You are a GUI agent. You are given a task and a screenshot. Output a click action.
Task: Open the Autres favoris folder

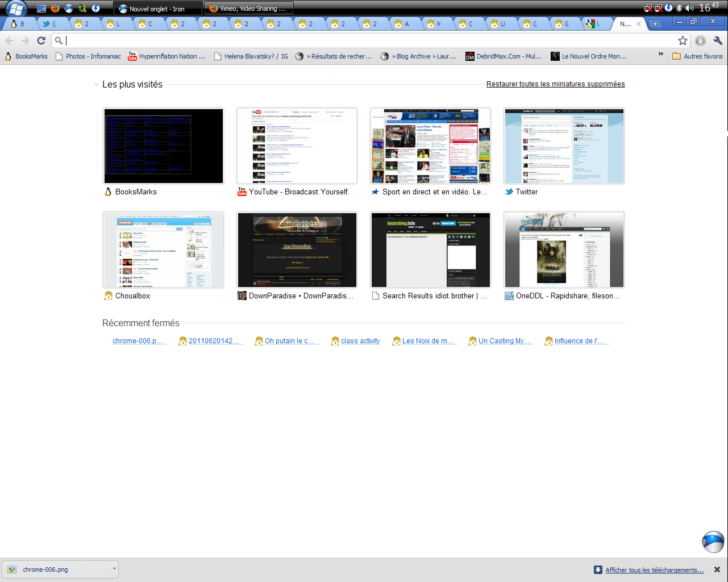point(697,56)
